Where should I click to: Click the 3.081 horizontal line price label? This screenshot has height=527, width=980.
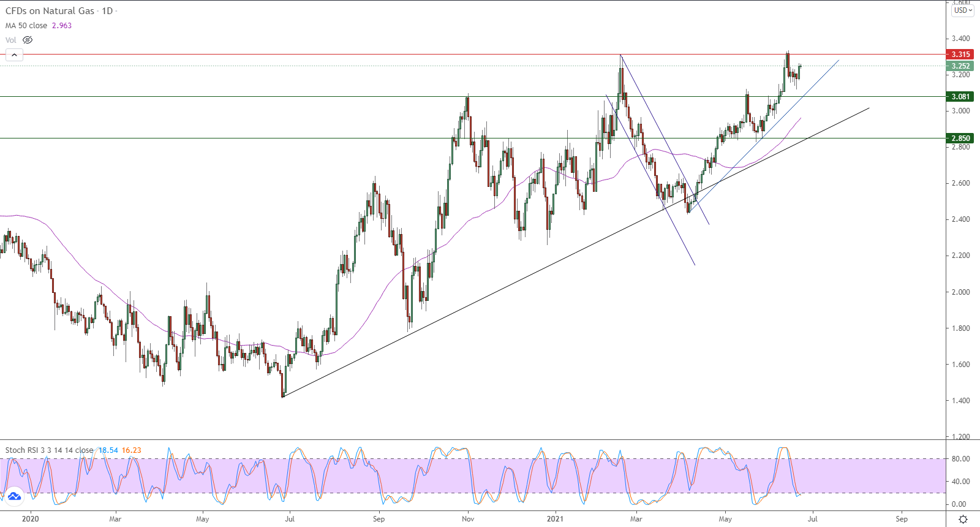click(960, 97)
